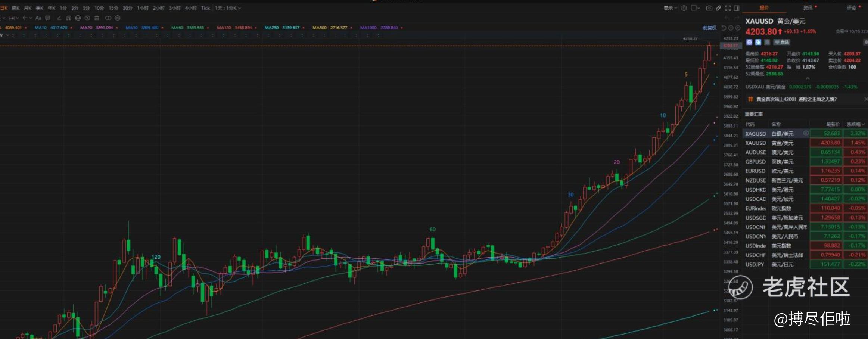Viewport: 868px width, 339px height.
Task: Click the trash icon to delete drawings
Action: pos(97,18)
